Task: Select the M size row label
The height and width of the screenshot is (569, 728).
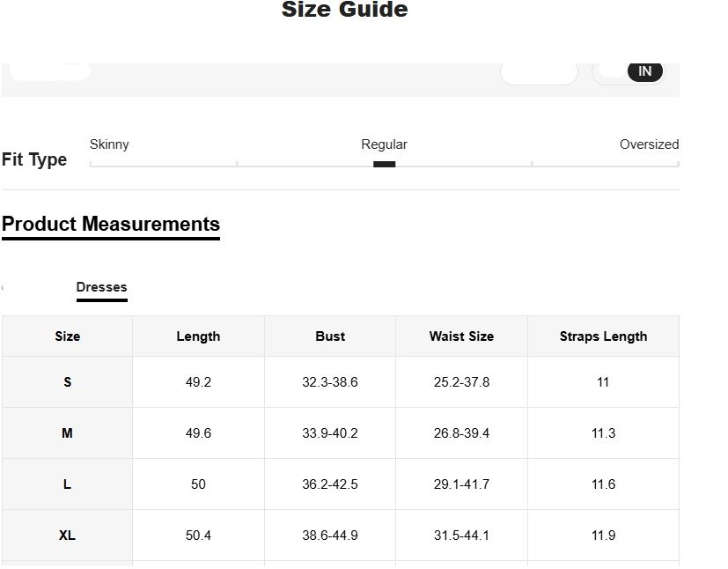Action: click(67, 433)
